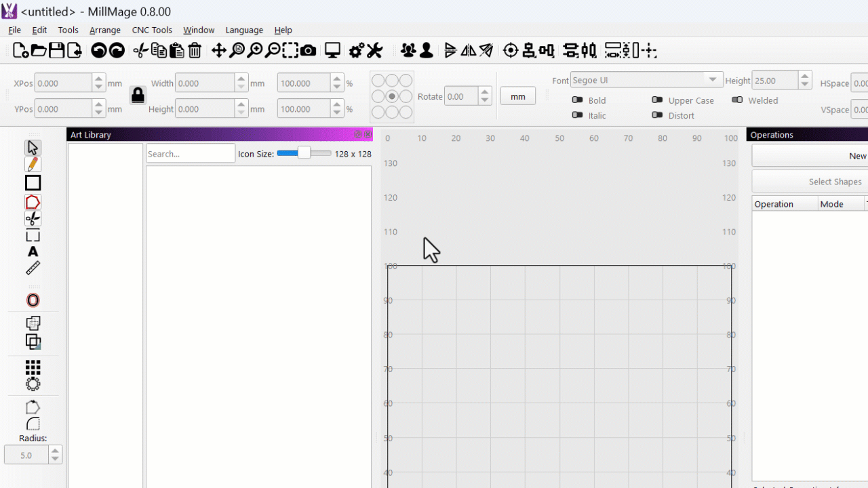The height and width of the screenshot is (488, 868).
Task: Adjust the Icon Size slider
Action: point(304,154)
